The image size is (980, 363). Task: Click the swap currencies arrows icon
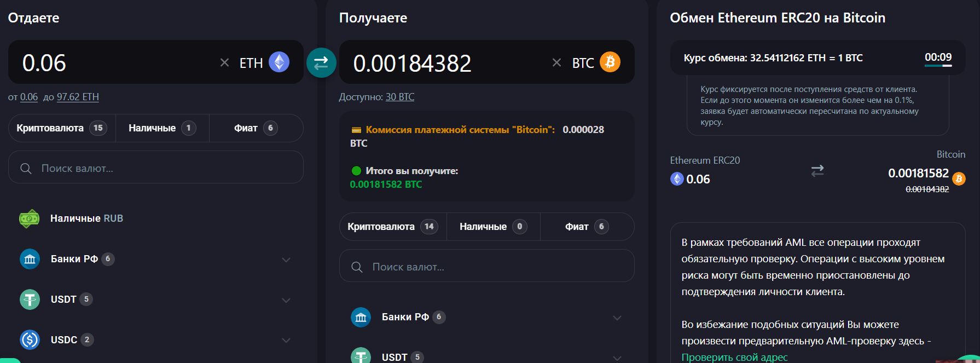[321, 62]
